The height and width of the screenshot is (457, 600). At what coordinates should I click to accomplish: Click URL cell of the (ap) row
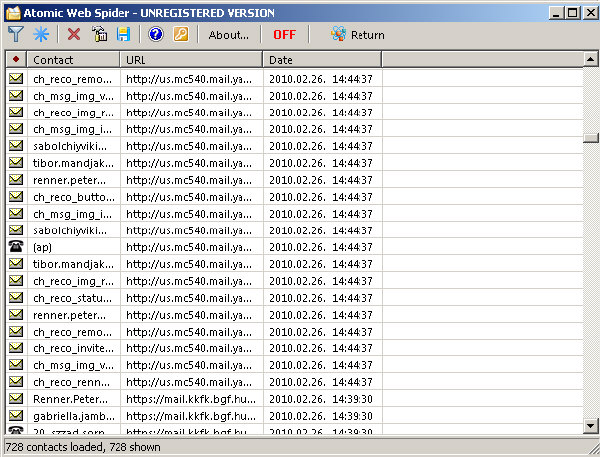click(x=189, y=247)
